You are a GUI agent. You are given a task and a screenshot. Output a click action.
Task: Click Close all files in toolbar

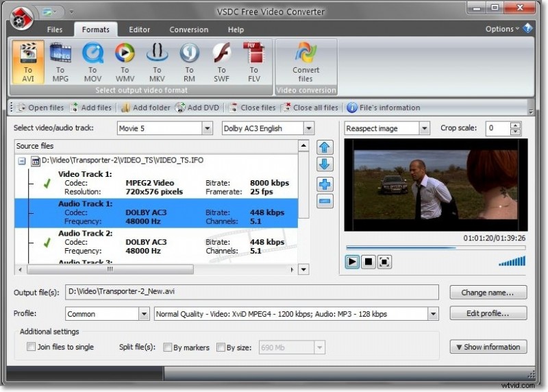311,108
